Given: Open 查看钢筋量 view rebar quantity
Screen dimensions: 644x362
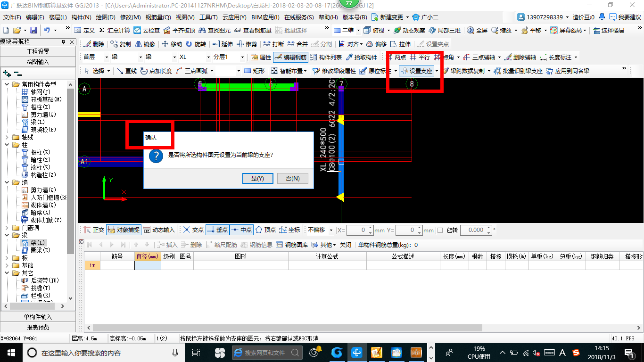Looking at the screenshot, I should 252,30.
